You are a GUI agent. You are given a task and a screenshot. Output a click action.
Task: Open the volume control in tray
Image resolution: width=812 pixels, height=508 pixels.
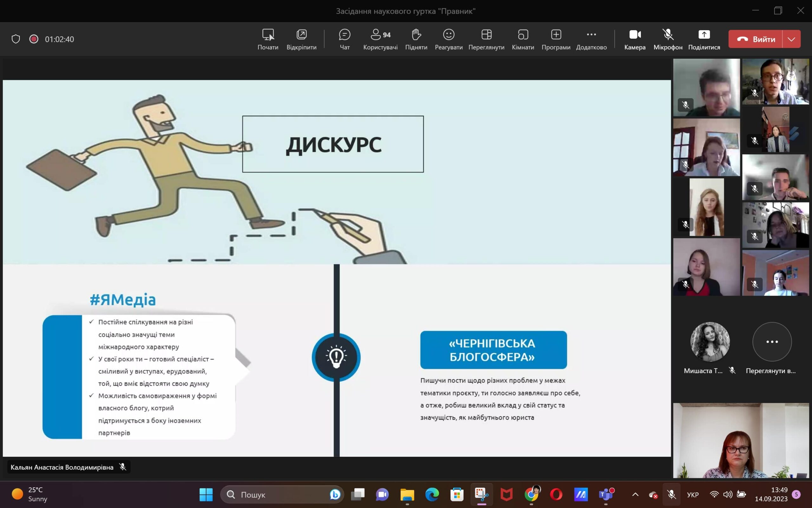[727, 495]
